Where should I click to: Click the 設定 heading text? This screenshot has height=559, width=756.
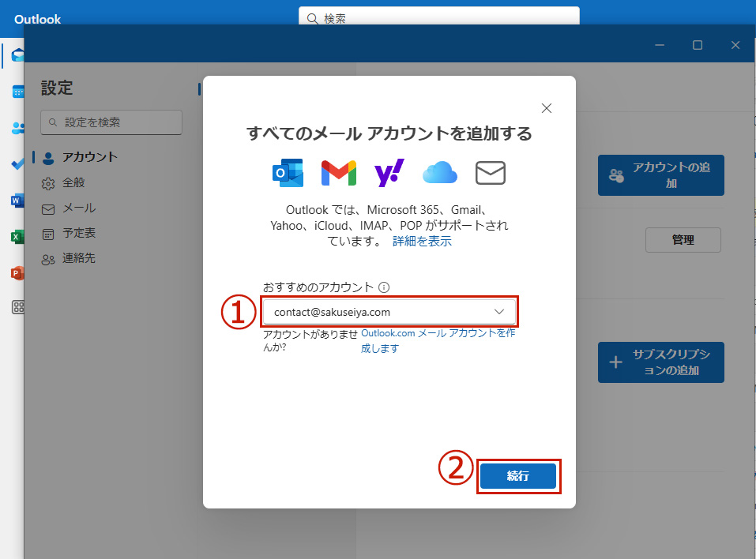click(57, 88)
